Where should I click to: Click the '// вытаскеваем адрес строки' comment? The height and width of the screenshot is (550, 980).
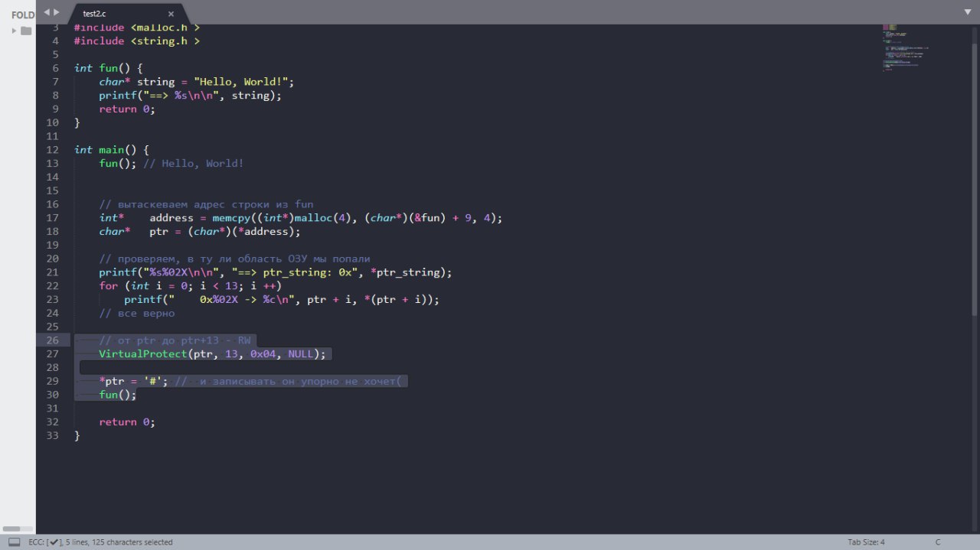coord(207,204)
